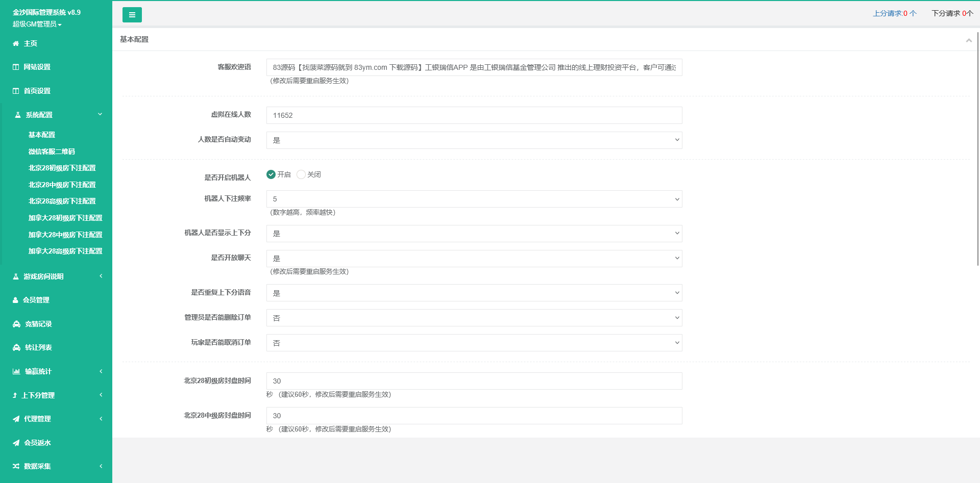
Task: Open the 人数是否自动变动 dropdown
Action: (474, 140)
